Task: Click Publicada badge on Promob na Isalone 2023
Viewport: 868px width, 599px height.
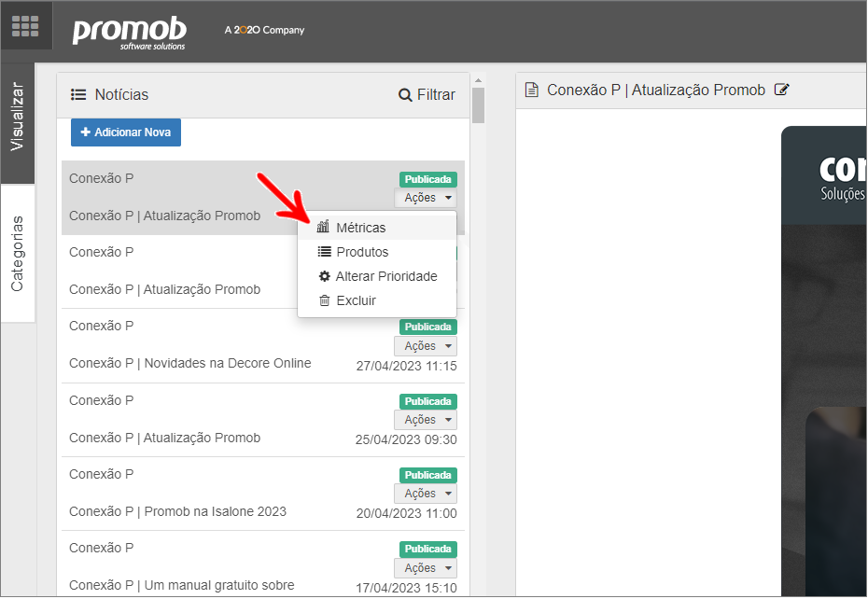Action: [427, 475]
